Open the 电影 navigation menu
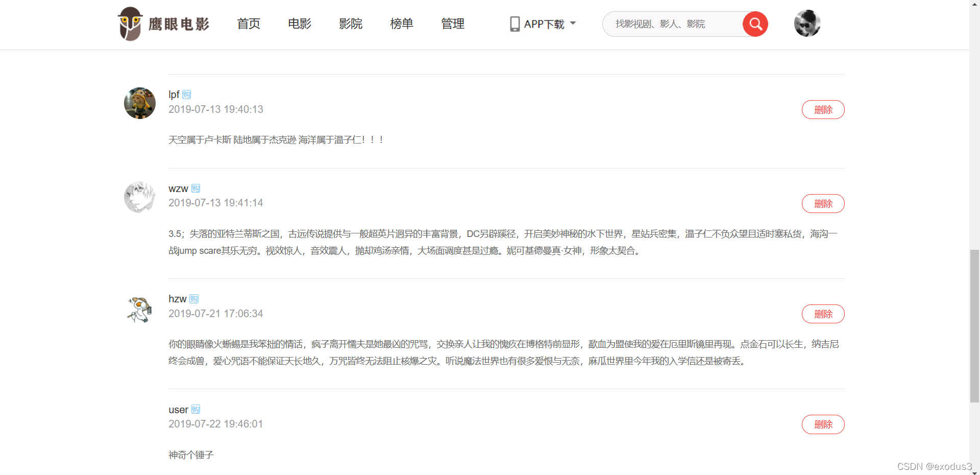 click(299, 23)
